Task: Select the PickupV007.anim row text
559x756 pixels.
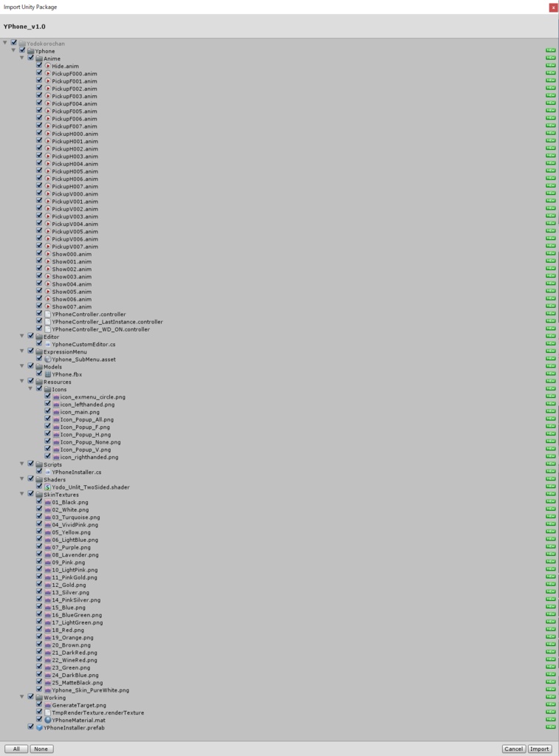Action: click(75, 247)
